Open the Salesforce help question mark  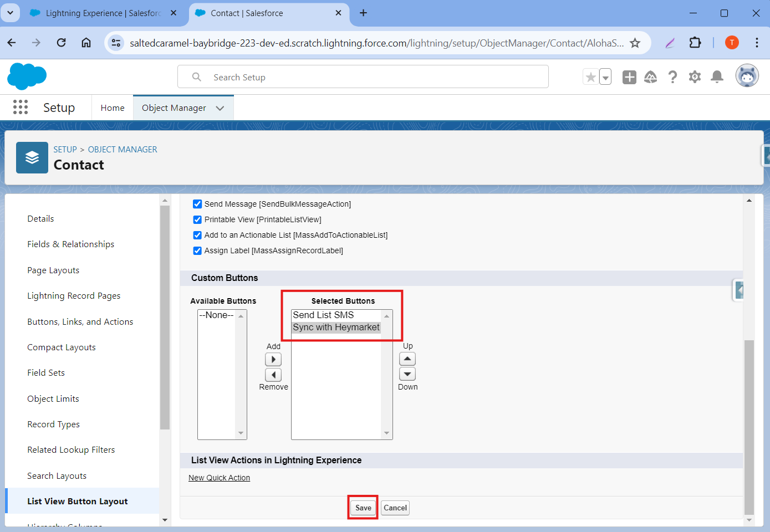click(x=672, y=77)
